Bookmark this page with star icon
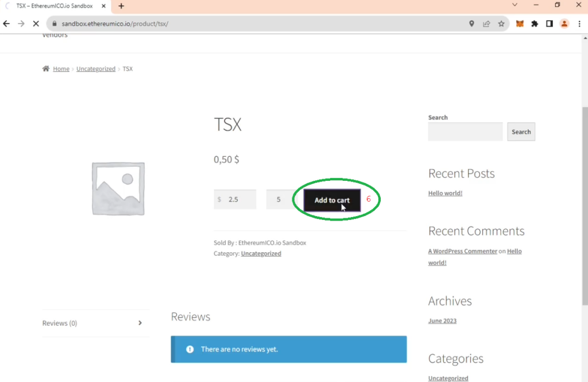The image size is (588, 382). [x=501, y=24]
